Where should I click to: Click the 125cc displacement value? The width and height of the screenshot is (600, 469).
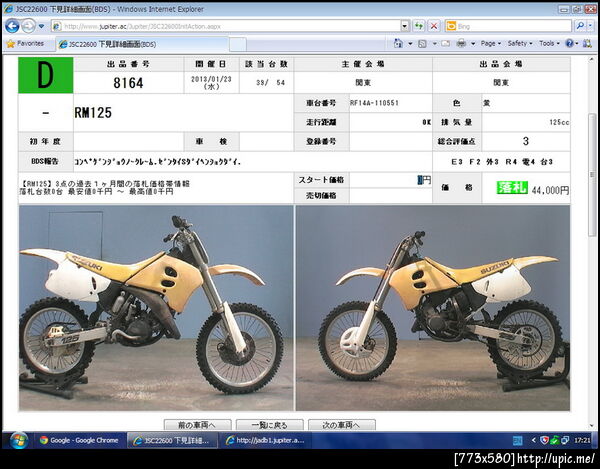(559, 122)
